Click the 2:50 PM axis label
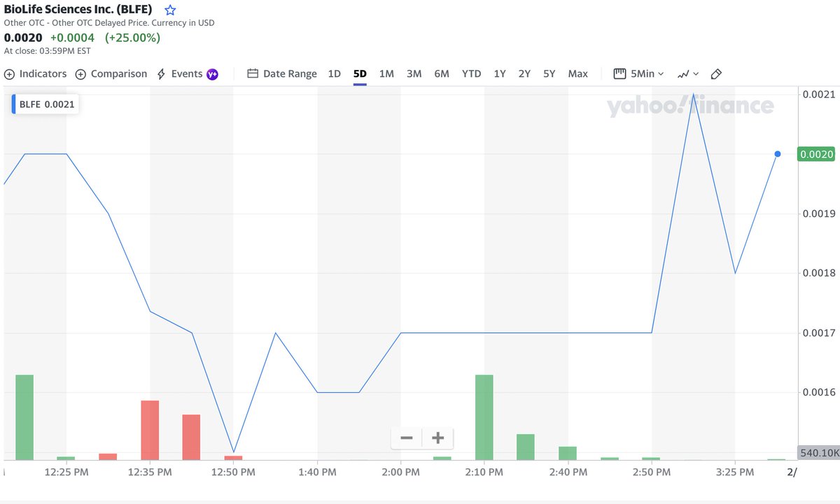 pos(652,472)
